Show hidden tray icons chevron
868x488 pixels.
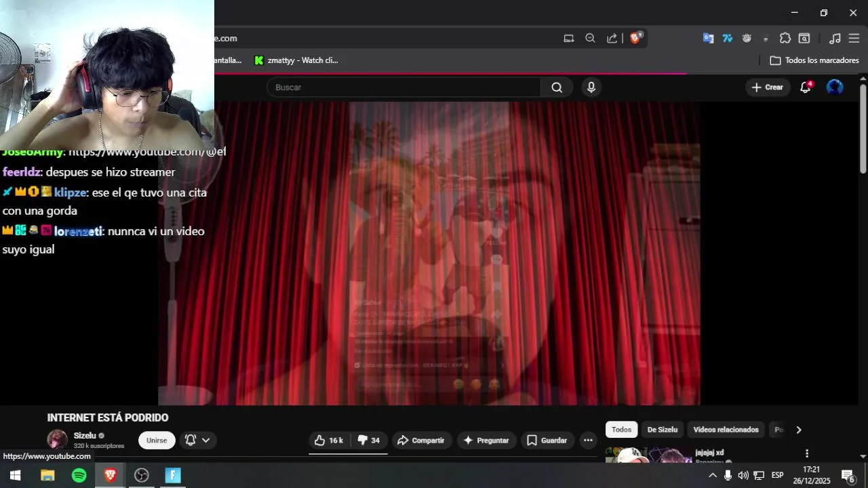click(713, 475)
